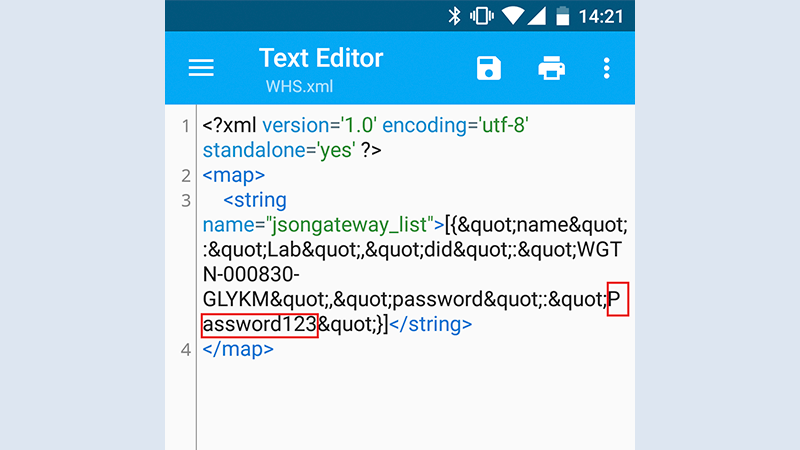Place cursor on the closing </map> tag

click(238, 350)
